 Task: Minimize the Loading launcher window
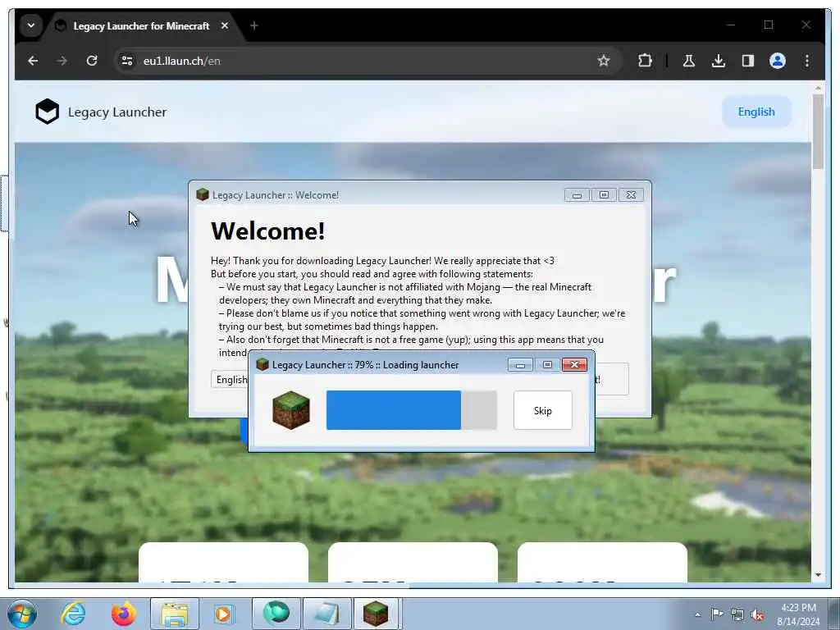click(520, 365)
